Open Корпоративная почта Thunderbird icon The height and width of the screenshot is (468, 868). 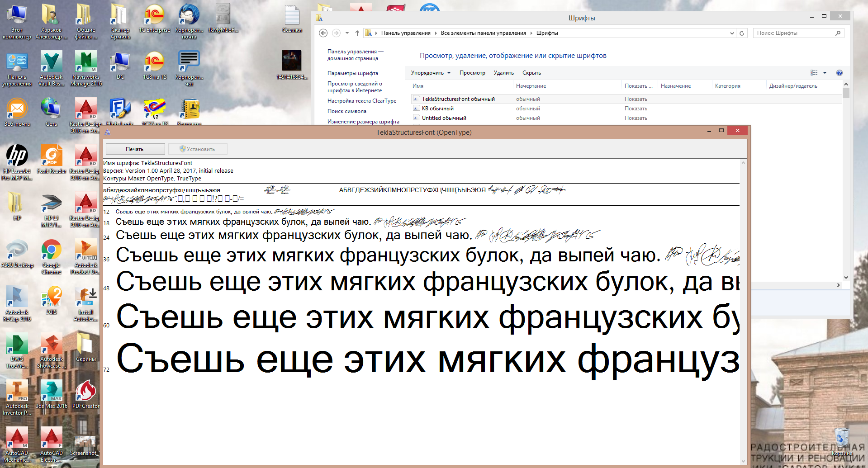click(x=189, y=21)
